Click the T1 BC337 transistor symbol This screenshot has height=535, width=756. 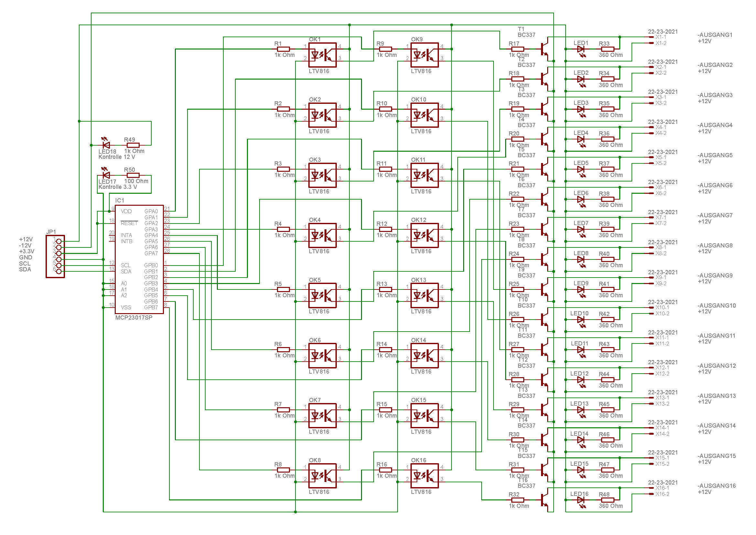(545, 49)
